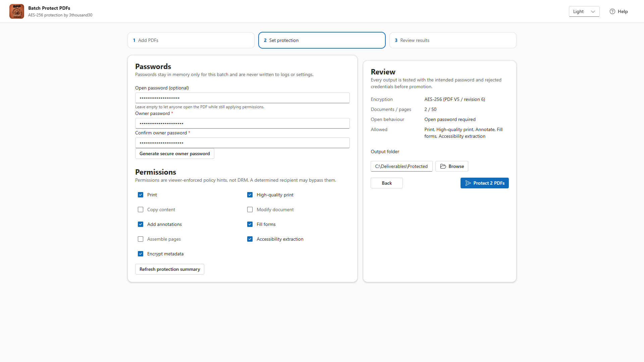Select the Set protection step tab
The height and width of the screenshot is (362, 644).
322,40
